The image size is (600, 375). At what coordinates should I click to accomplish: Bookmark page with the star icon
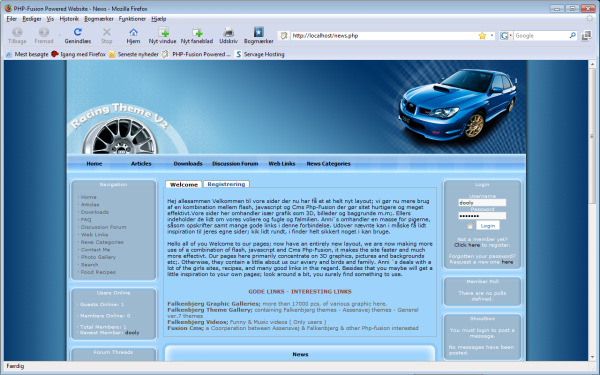coord(482,36)
